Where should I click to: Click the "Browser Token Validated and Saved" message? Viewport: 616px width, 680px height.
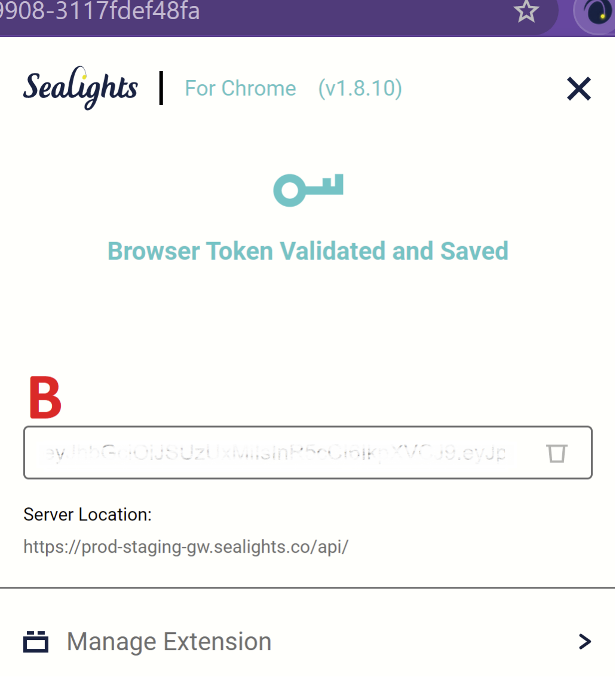[308, 251]
